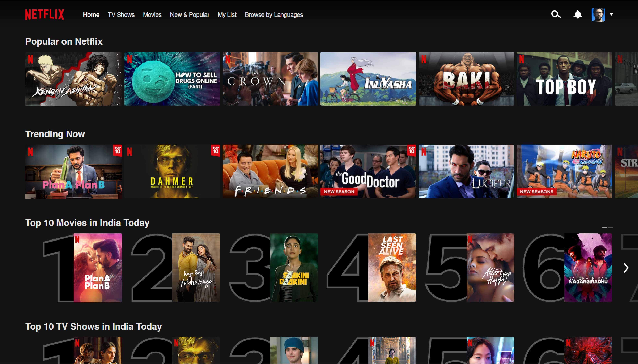Open New & Popular
Image resolution: width=638 pixels, height=364 pixels.
pyautogui.click(x=190, y=15)
